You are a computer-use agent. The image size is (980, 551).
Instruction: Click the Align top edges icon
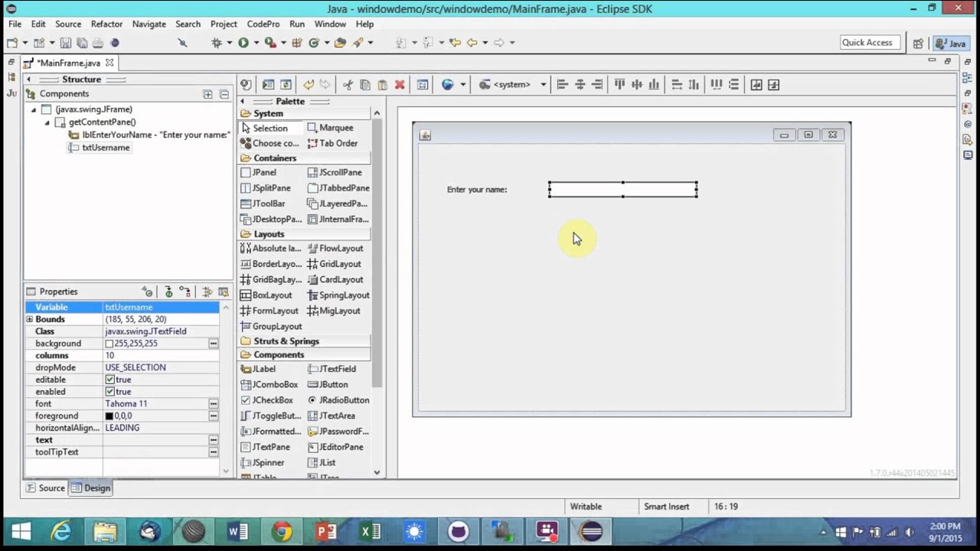619,85
